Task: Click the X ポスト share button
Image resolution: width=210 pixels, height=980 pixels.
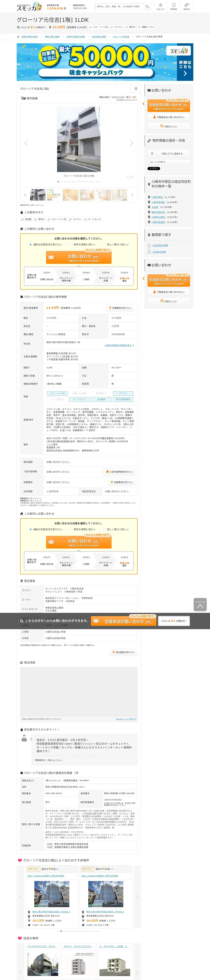Action: tap(154, 168)
